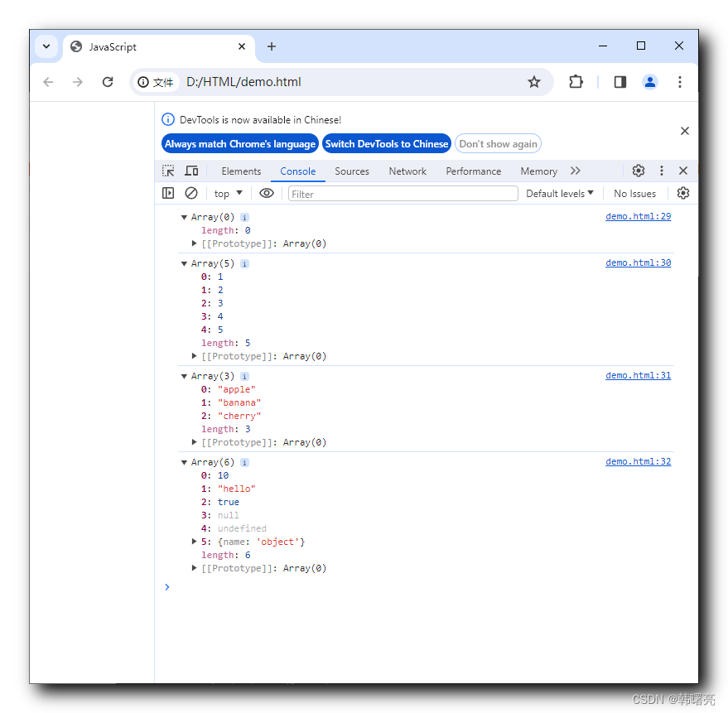The image size is (728, 713).
Task: Close the DevTools panel
Action: [683, 171]
